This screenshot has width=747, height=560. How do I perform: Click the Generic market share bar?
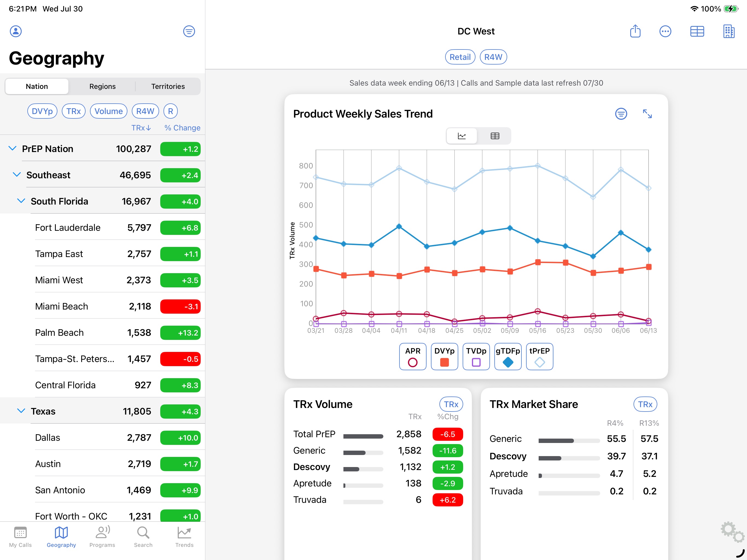point(569,441)
